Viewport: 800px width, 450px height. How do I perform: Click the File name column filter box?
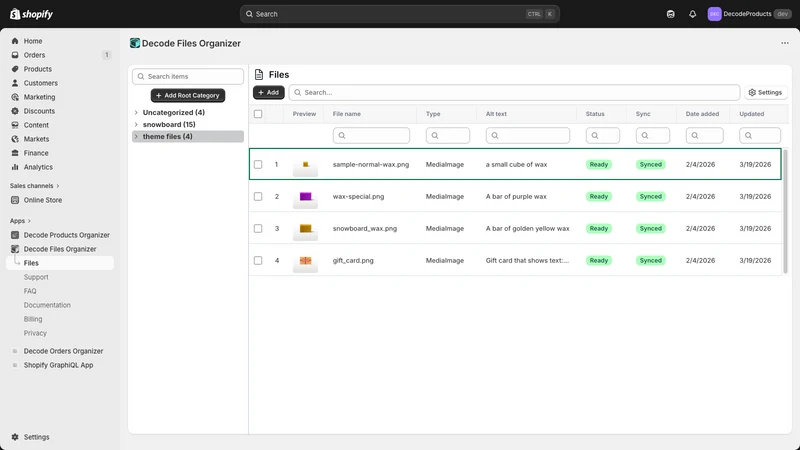(x=371, y=135)
